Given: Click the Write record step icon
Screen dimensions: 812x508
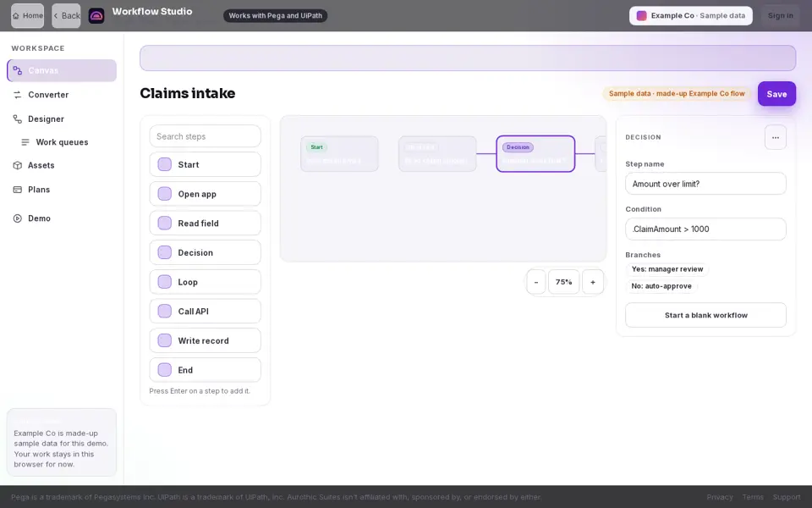Looking at the screenshot, I should 165,340.
